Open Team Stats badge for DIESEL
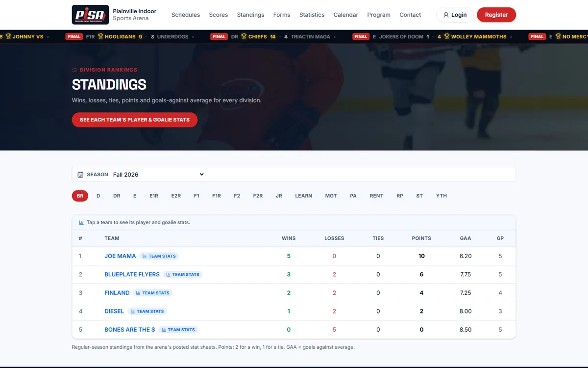The height and width of the screenshot is (368, 588). click(147, 311)
